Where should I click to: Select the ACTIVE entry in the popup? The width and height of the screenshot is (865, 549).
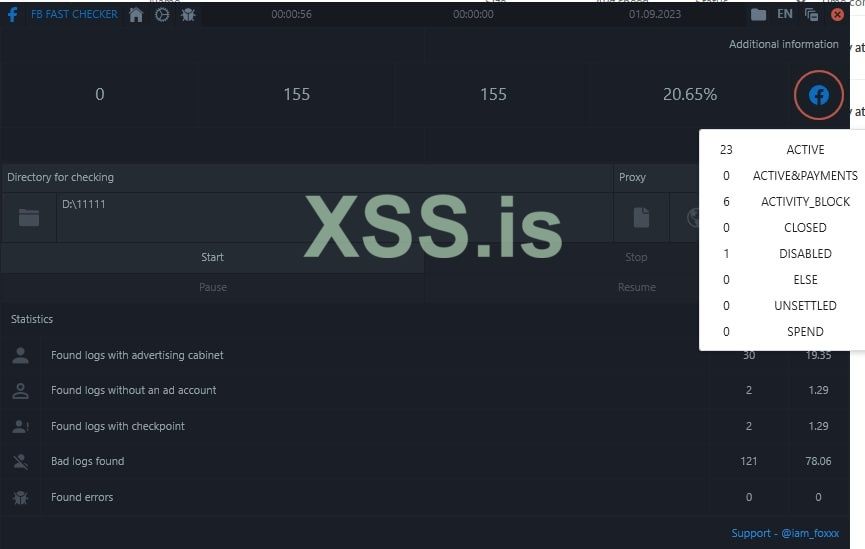pos(805,150)
